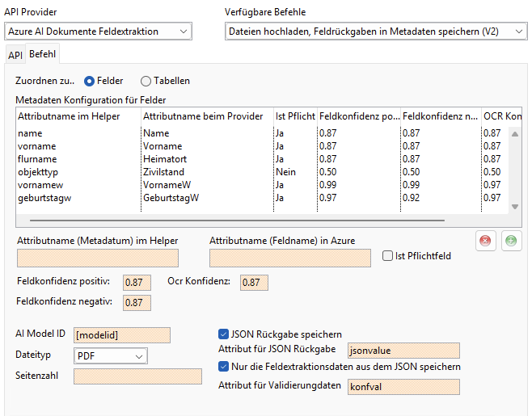Uncheck Nur die Feldextraktionsdaten option

click(224, 366)
